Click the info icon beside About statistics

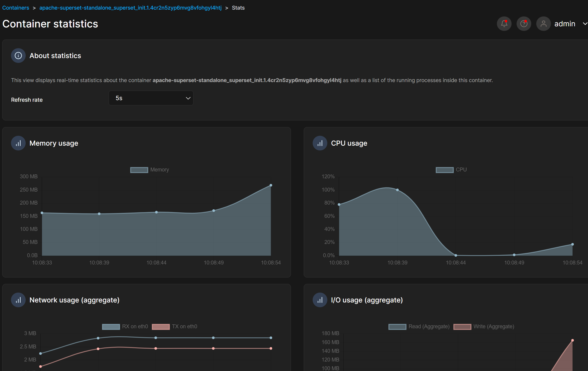tap(18, 55)
